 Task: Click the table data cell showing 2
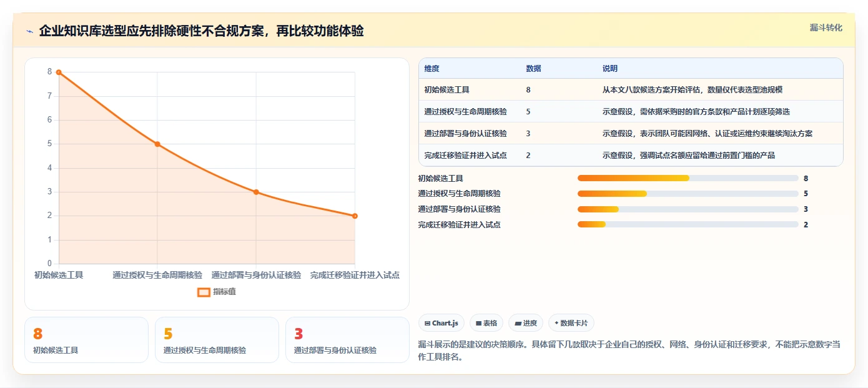point(528,156)
